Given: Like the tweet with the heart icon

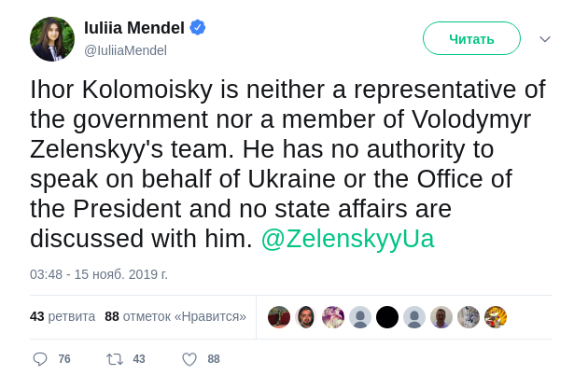Looking at the screenshot, I should pyautogui.click(x=189, y=359).
